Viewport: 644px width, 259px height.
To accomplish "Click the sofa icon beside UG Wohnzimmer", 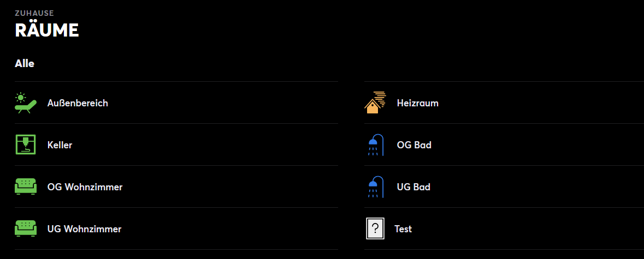I will [26, 229].
